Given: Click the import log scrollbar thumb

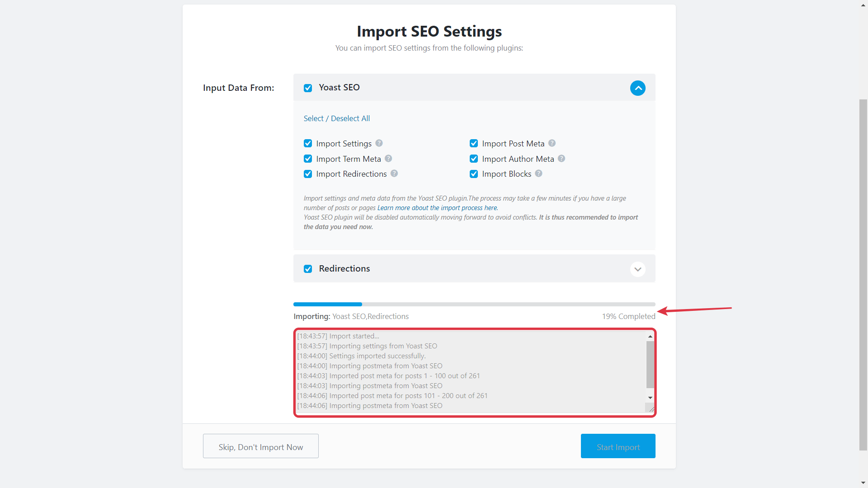Looking at the screenshot, I should 650,364.
